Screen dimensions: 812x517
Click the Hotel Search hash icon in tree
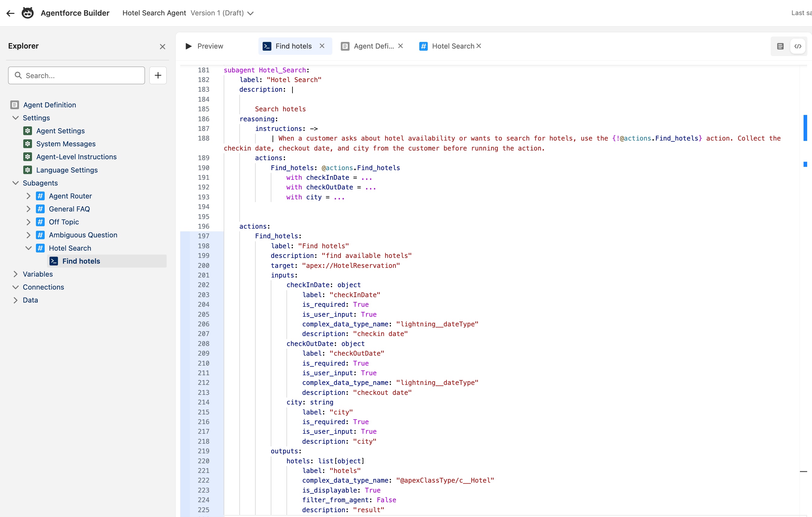pos(40,248)
